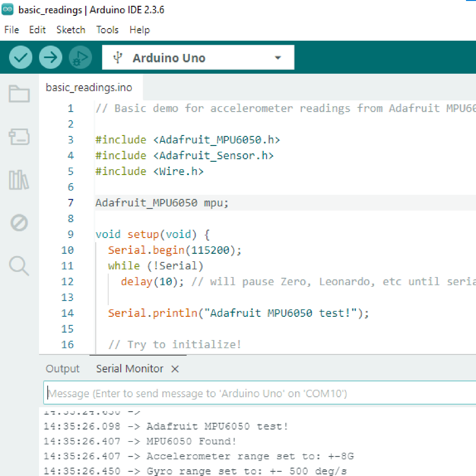Open the Boards Manager sidebar icon
Image resolution: width=476 pixels, height=476 pixels.
[19, 137]
